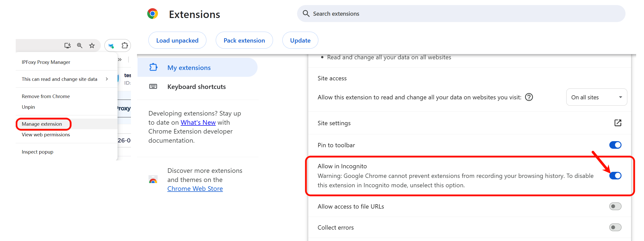Select Remove from Chrome menu entry
The width and height of the screenshot is (644, 241).
coord(67,96)
